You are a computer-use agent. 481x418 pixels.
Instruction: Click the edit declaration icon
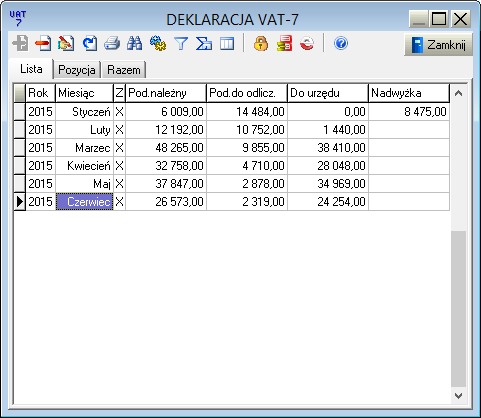[66, 44]
